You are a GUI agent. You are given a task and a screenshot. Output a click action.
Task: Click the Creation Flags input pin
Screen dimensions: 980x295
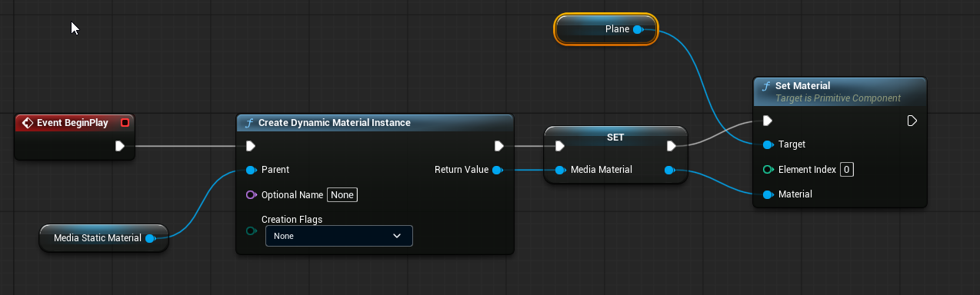click(251, 230)
